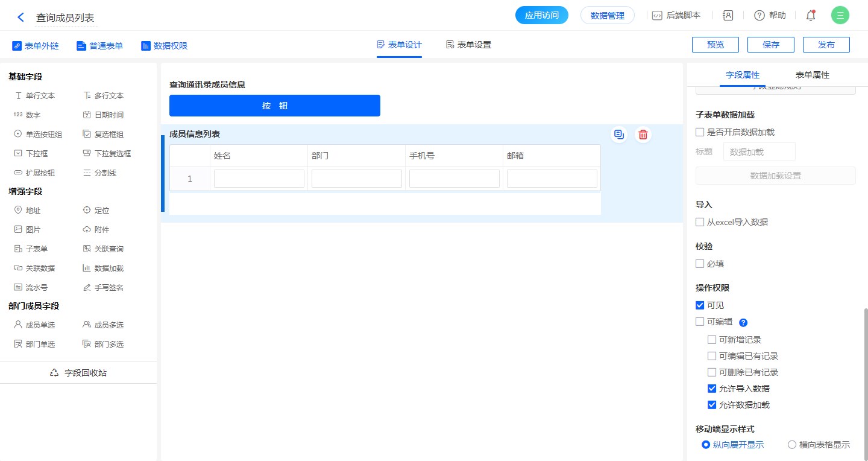Delete the 成员信息列表 subform with trash icon
The image size is (868, 461).
pos(643,135)
